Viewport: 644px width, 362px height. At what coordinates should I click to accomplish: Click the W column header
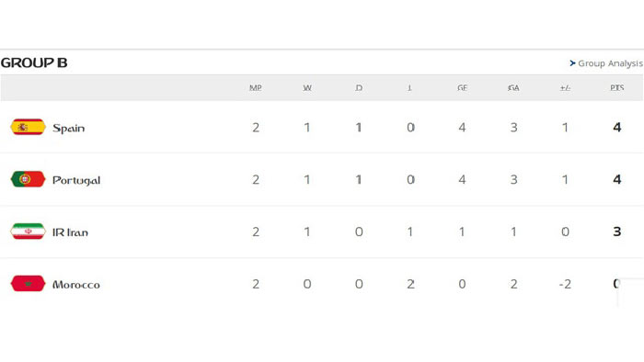point(307,87)
